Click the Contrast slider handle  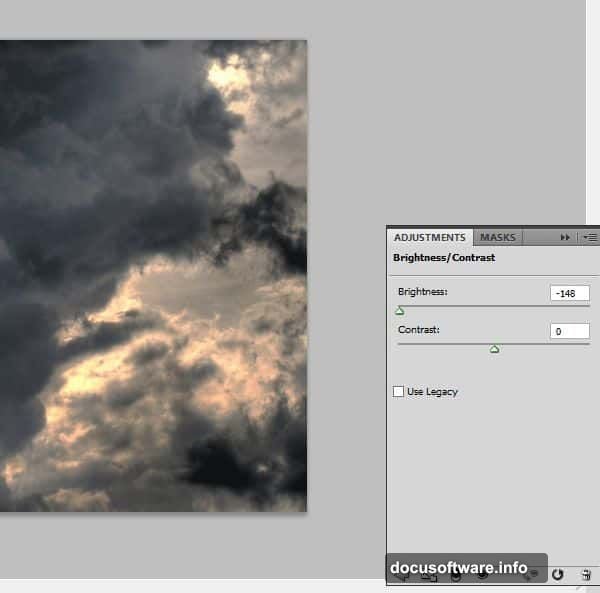coord(494,349)
